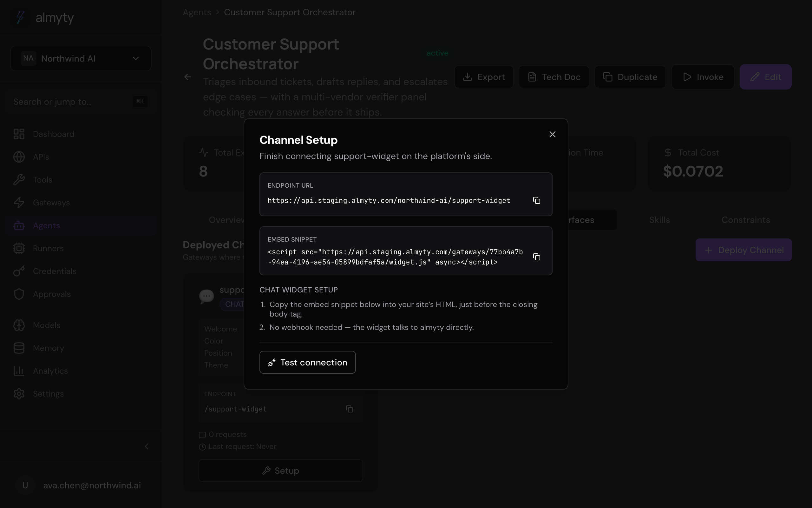Click the $0.0702 total cost value

click(x=693, y=171)
